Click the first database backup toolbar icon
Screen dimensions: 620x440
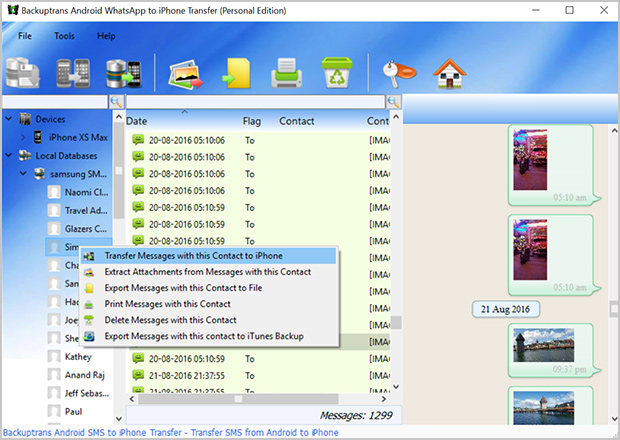point(24,74)
